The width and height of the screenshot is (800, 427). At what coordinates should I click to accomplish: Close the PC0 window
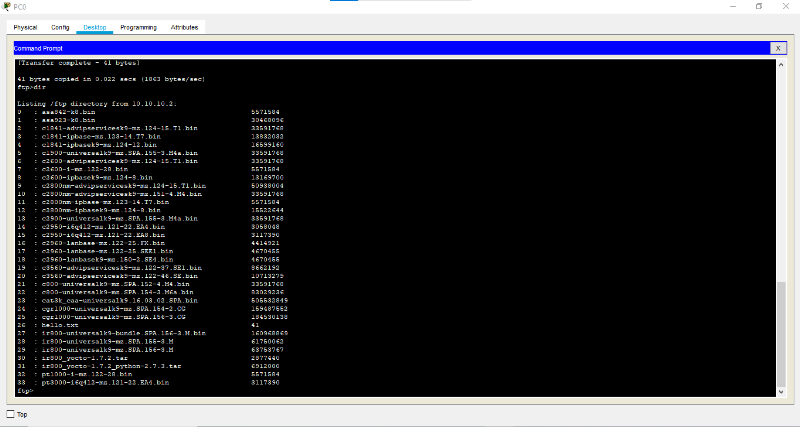click(787, 6)
